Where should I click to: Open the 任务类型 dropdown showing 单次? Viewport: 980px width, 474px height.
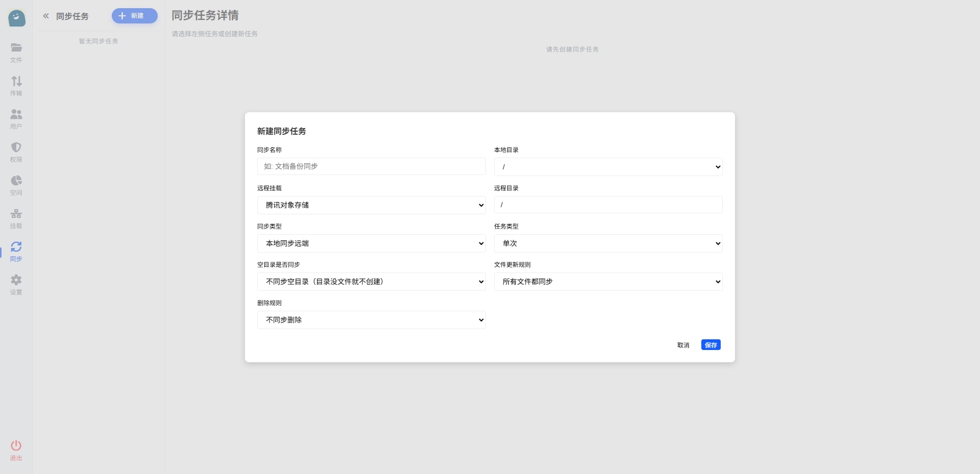608,243
